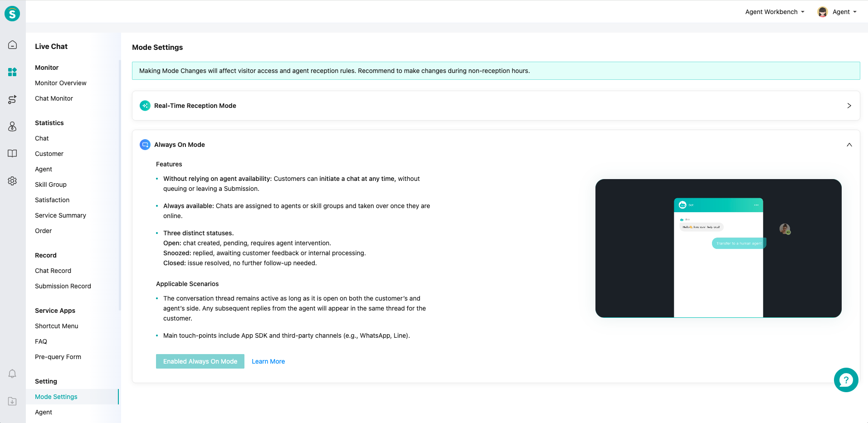Viewport: 868px width, 423px height.
Task: Follow the Learn More link
Action: (x=268, y=361)
